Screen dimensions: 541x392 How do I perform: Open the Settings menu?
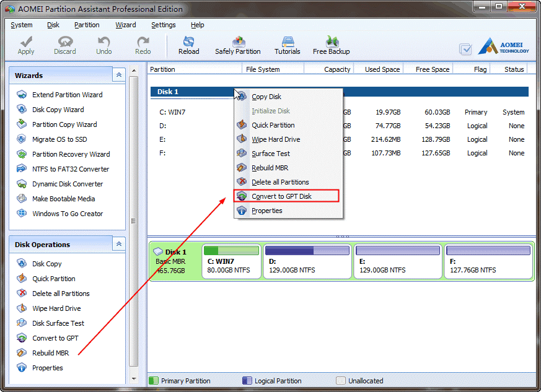pos(163,25)
